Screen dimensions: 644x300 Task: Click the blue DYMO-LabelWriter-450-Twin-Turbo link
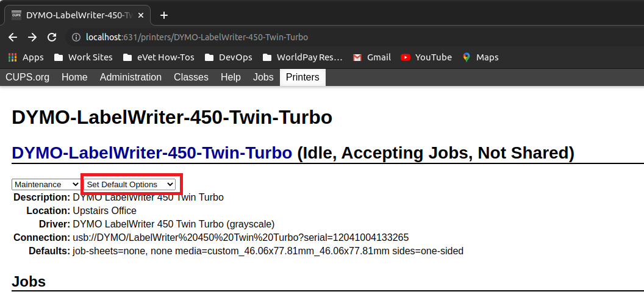click(x=152, y=152)
